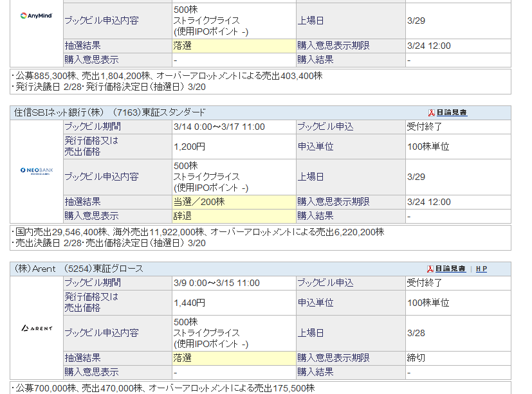Click the 公募700,000株 note line
The image size is (532, 394).
[163, 388]
